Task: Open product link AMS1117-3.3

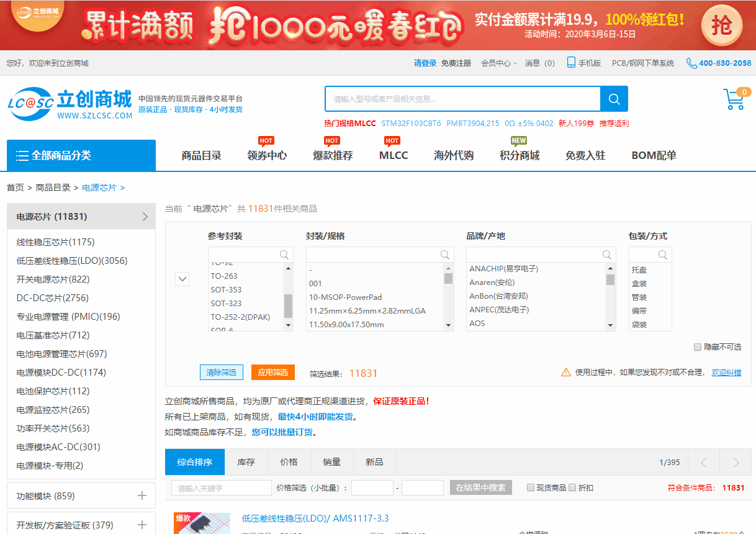Action: tap(315, 518)
